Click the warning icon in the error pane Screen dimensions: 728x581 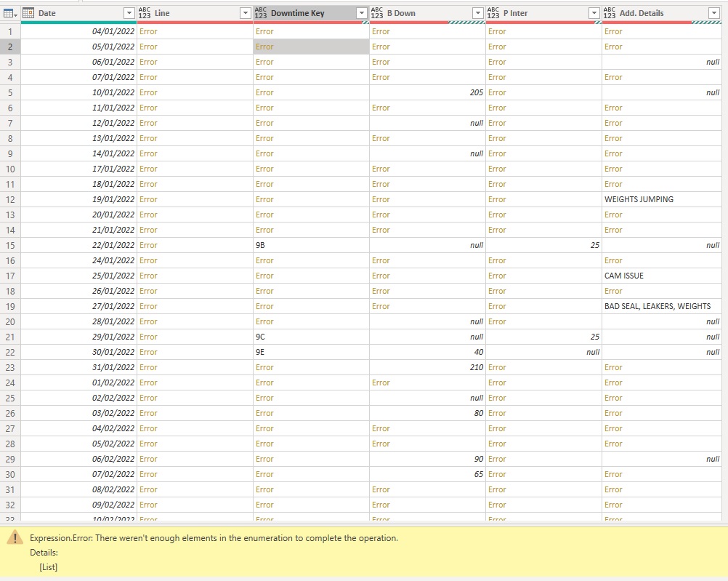[15, 538]
